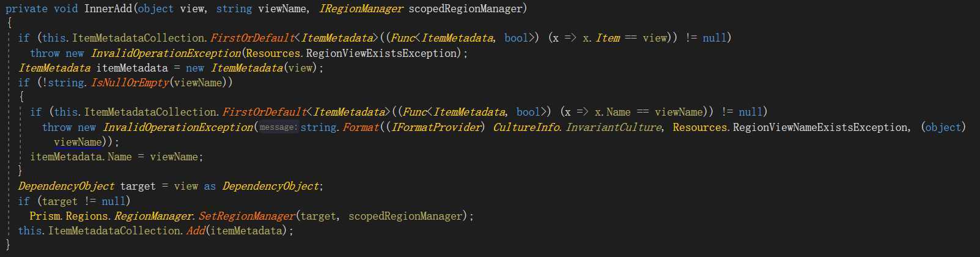Click the IFormatProvider cast type
The width and height of the screenshot is (980, 257).
[x=437, y=127]
